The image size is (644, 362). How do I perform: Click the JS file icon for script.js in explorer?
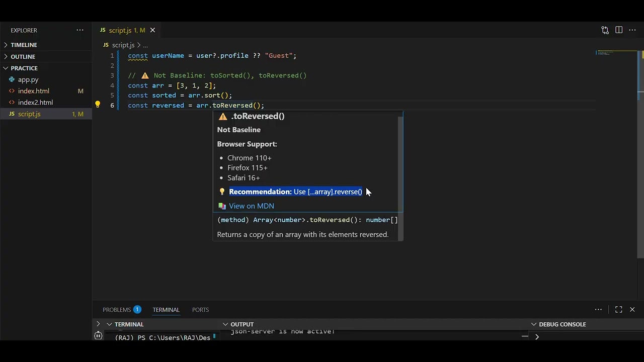pyautogui.click(x=12, y=114)
